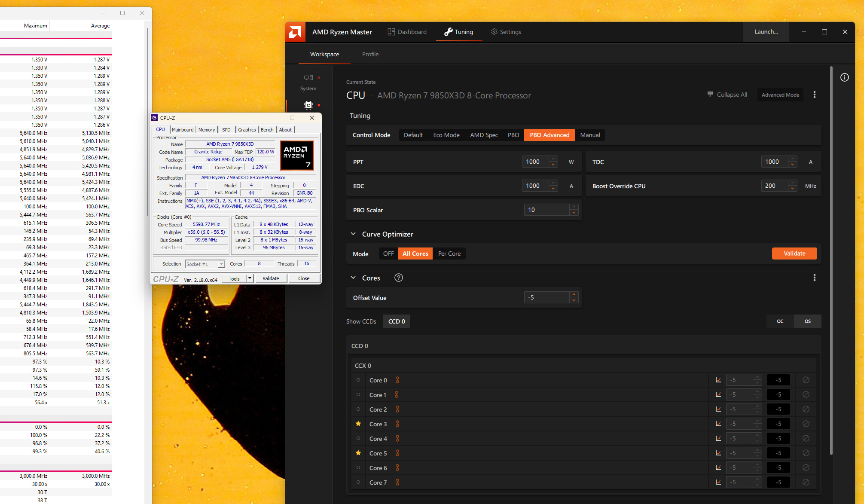Open the Memory tab in CPU-Z
This screenshot has height=504, width=864.
tap(206, 129)
